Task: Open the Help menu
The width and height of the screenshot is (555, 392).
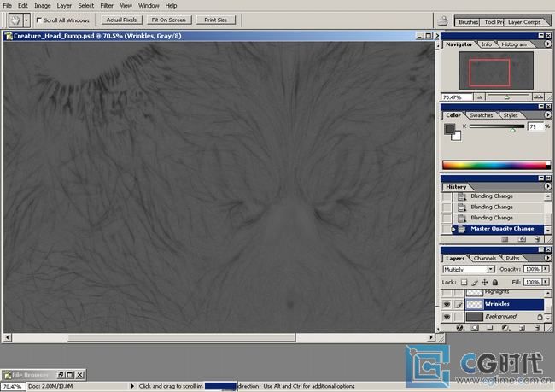Action: pos(171,6)
